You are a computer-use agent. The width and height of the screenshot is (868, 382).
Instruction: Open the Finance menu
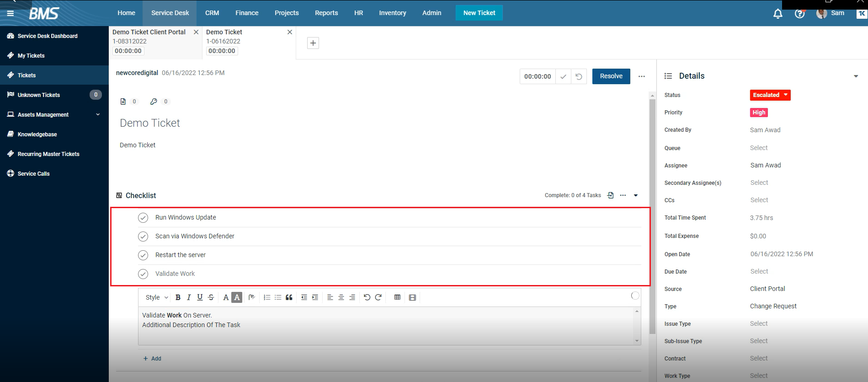pyautogui.click(x=247, y=13)
